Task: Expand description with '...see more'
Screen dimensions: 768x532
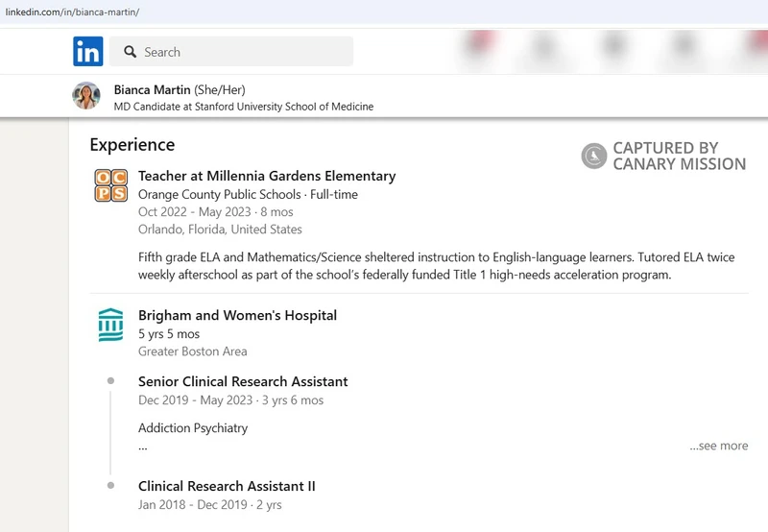Action: 718,446
